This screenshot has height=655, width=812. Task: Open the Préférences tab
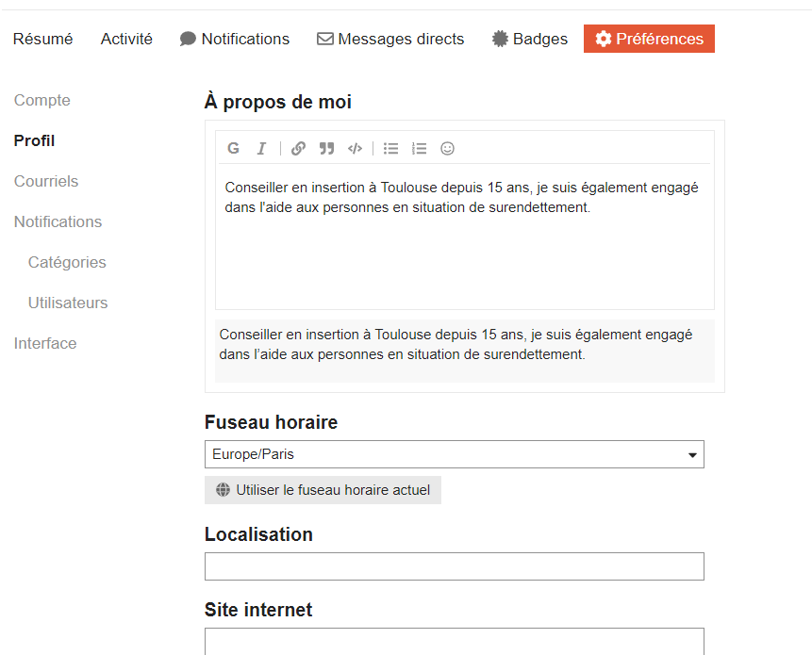(649, 39)
